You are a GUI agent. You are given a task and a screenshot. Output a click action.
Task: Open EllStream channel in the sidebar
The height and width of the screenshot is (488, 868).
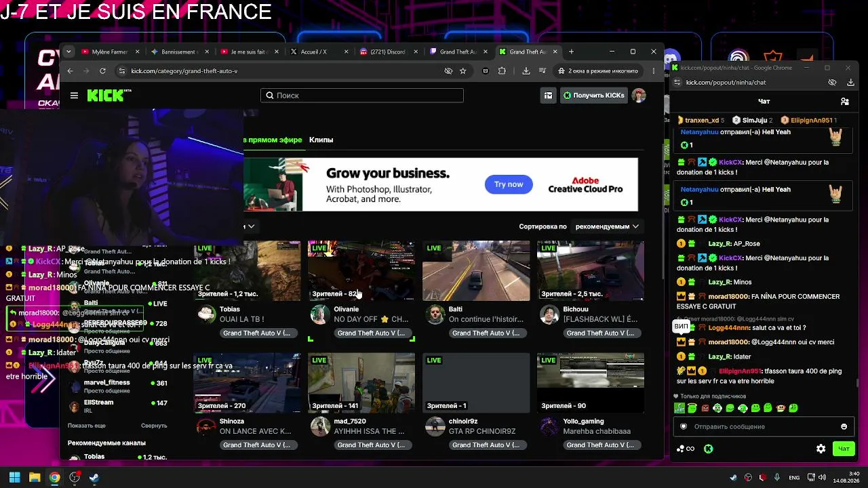coord(117,406)
